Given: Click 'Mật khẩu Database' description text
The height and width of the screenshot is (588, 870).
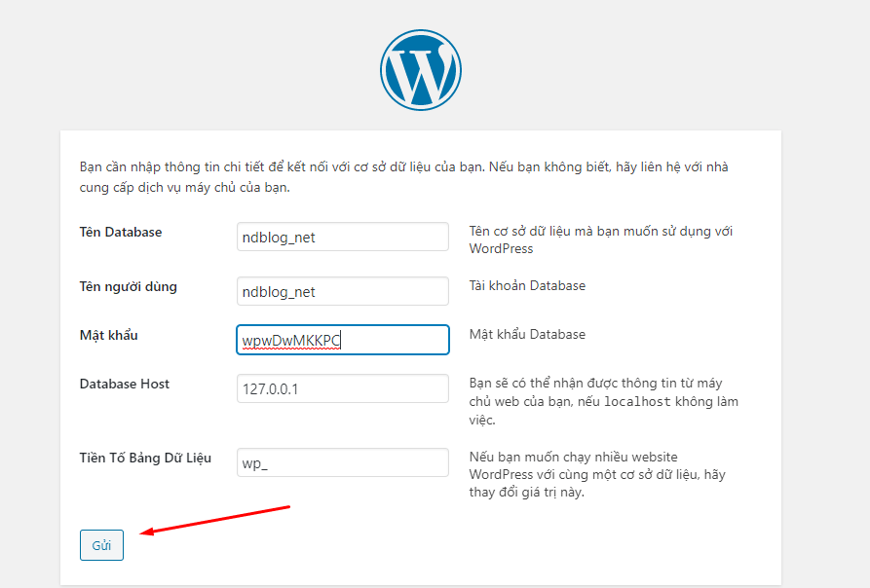Looking at the screenshot, I should (x=527, y=334).
